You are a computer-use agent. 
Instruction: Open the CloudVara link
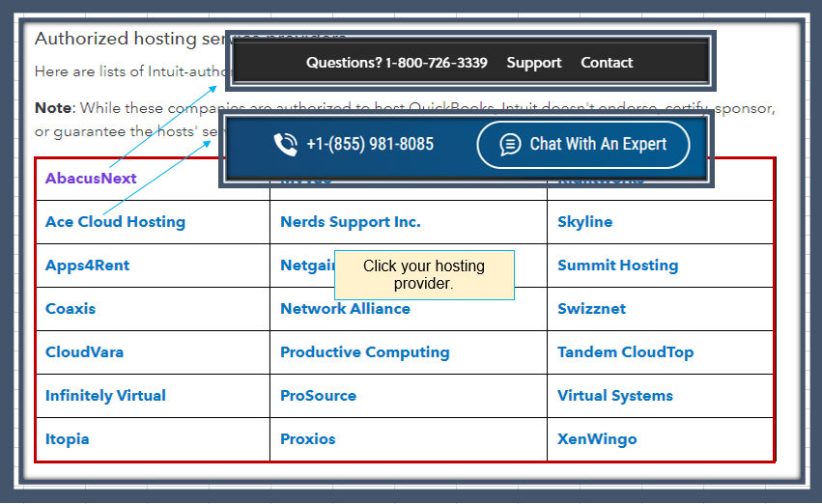[x=84, y=352]
